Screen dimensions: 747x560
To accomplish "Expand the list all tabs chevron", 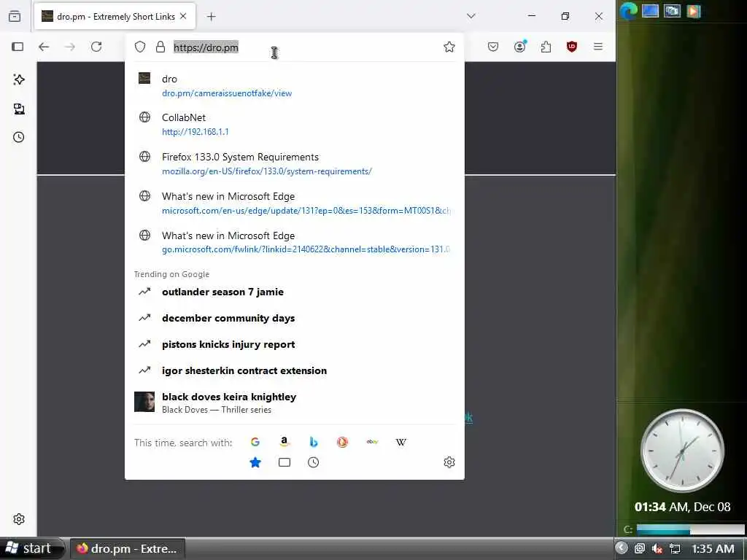I will [x=471, y=16].
